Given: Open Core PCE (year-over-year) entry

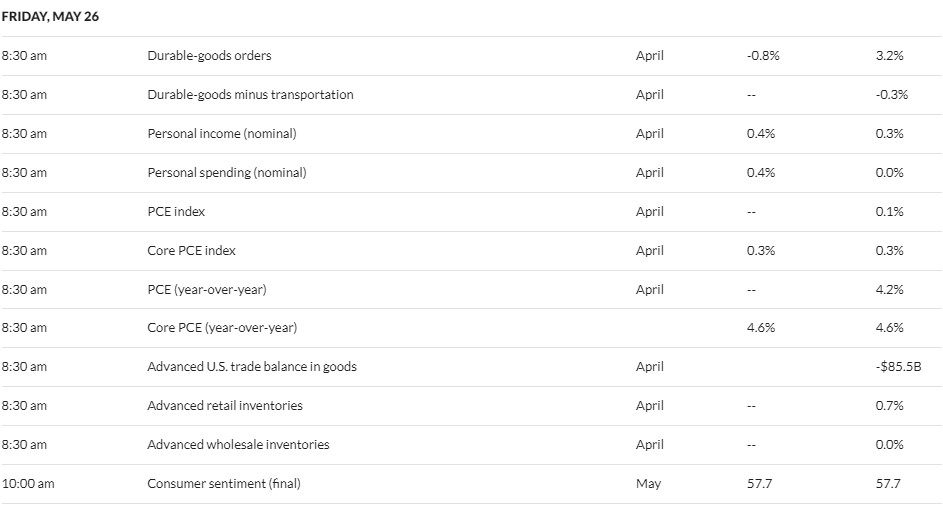Looking at the screenshot, I should click(x=222, y=328).
